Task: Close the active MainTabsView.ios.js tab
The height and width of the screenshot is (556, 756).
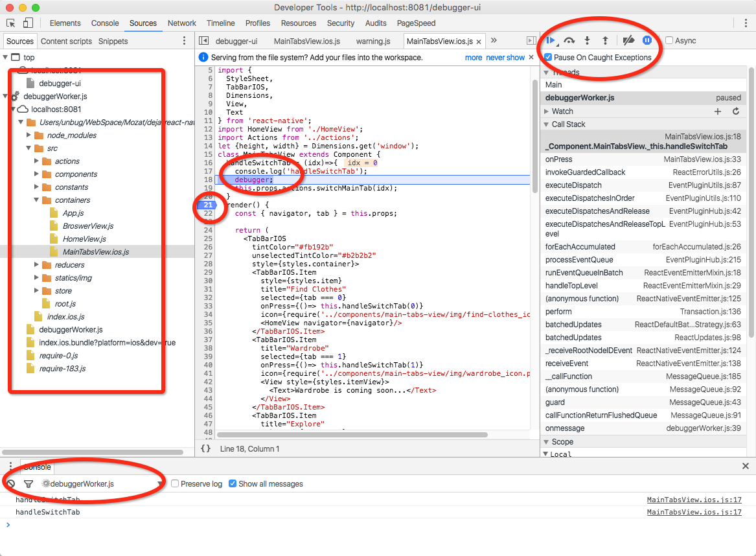Action: tap(479, 42)
